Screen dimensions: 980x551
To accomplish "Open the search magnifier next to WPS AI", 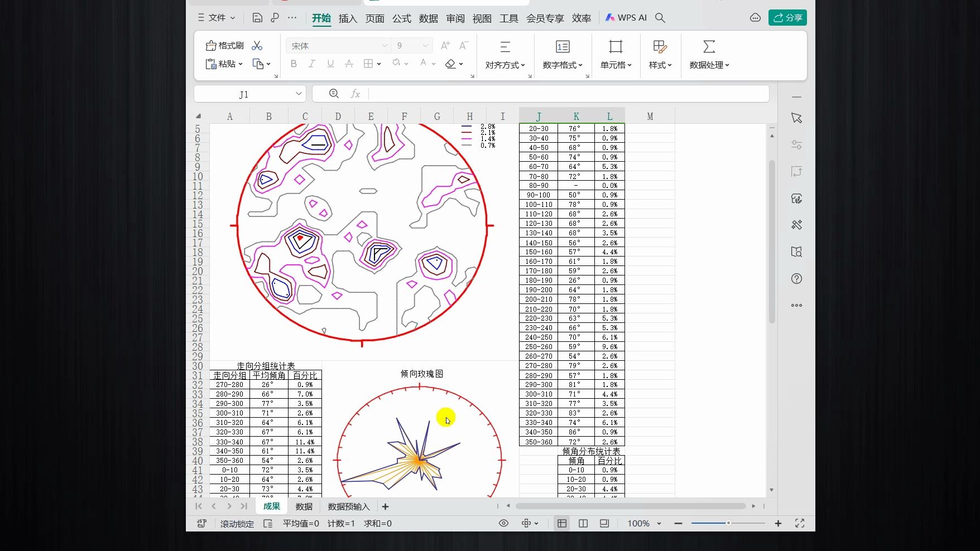I will (660, 18).
